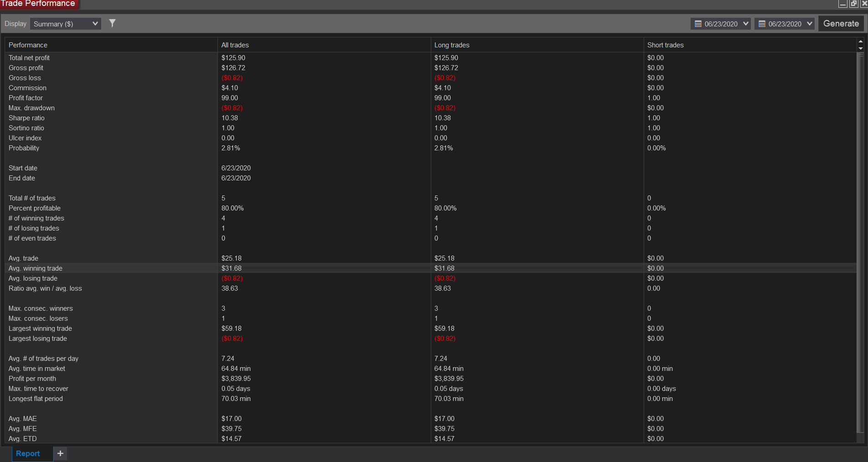Select the Sharpe ratio row label
868x462 pixels.
(x=26, y=118)
